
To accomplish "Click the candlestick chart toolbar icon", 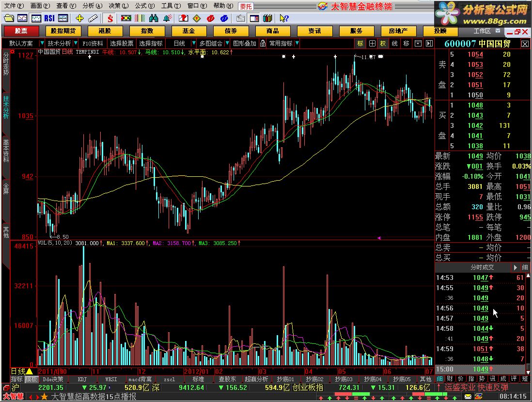I will click(x=36, y=18).
